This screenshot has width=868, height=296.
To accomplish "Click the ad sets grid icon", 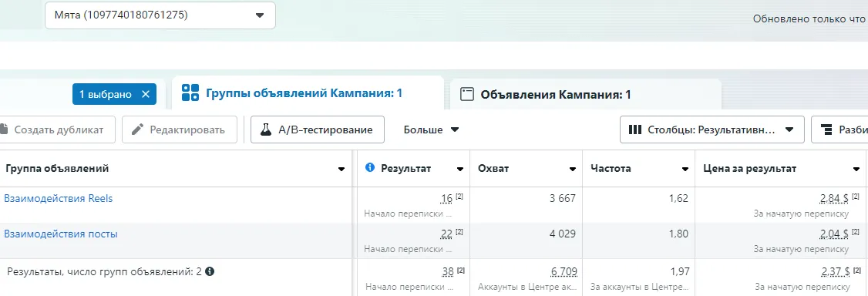I will (190, 93).
